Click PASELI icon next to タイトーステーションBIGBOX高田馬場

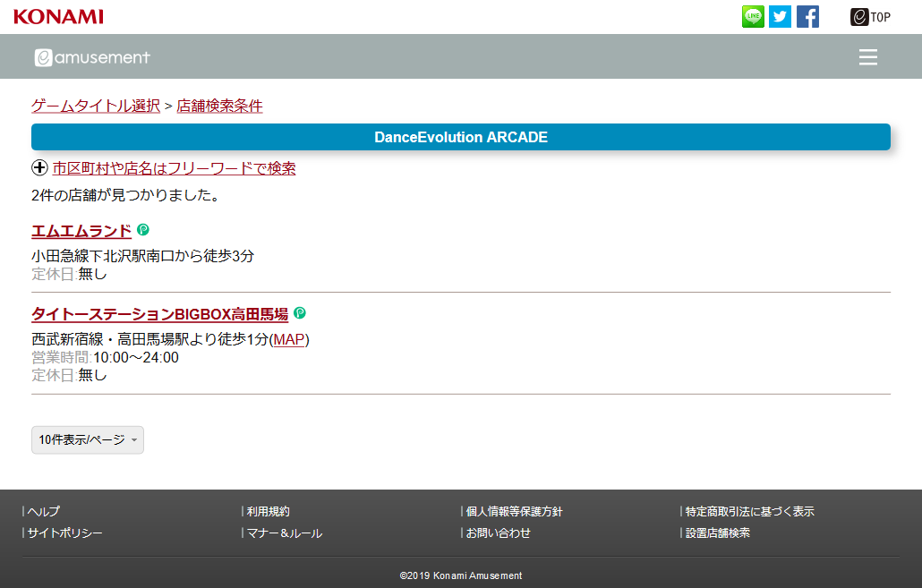pos(299,313)
